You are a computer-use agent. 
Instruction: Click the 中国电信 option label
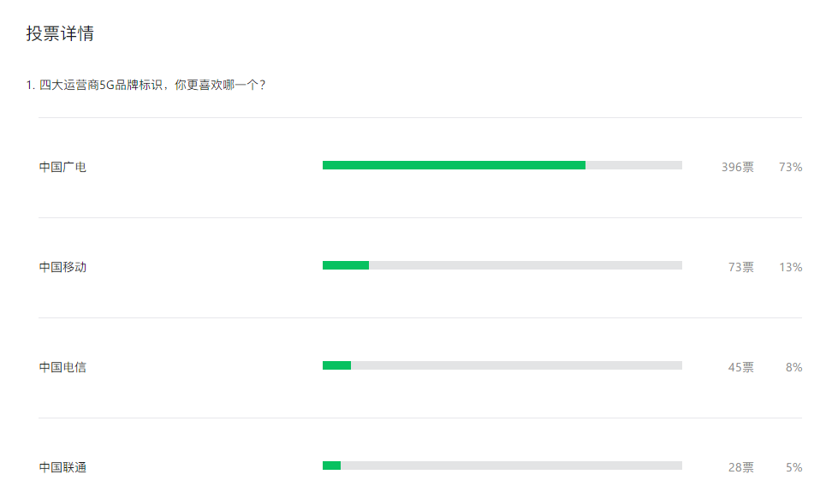pyautogui.click(x=62, y=367)
